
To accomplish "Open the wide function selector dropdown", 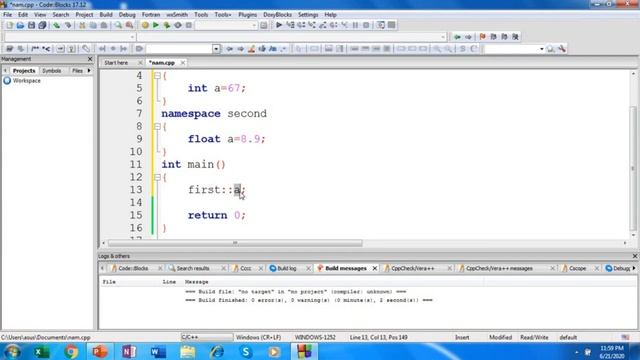I will pyautogui.click(x=443, y=37).
